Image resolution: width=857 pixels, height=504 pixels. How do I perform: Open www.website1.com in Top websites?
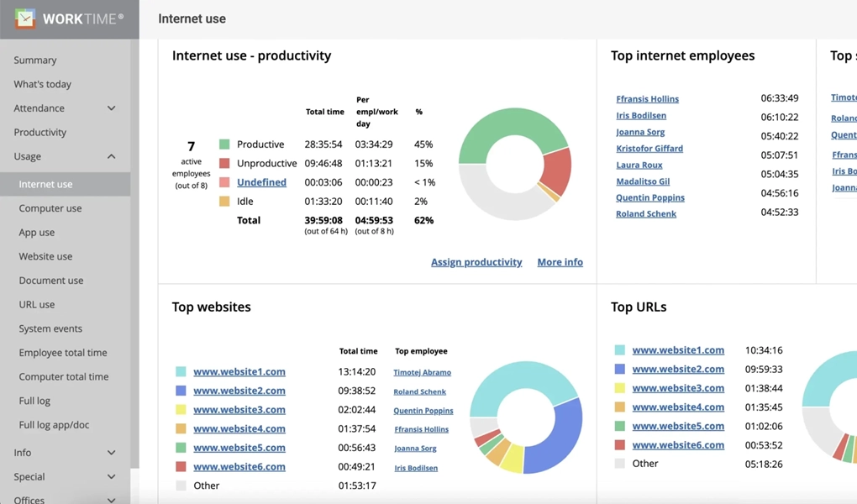[239, 371]
